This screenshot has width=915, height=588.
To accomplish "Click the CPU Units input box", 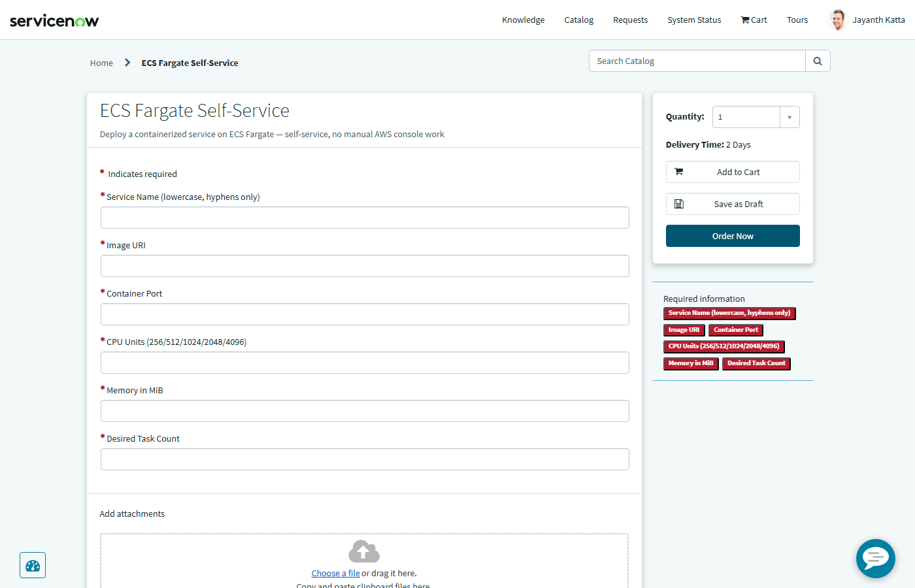I will click(365, 363).
